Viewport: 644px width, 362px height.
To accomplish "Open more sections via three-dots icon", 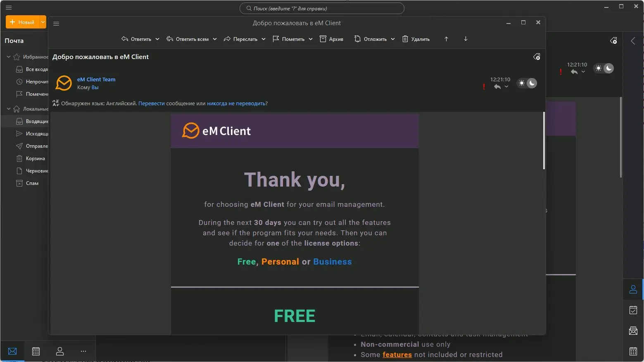I will click(x=83, y=351).
